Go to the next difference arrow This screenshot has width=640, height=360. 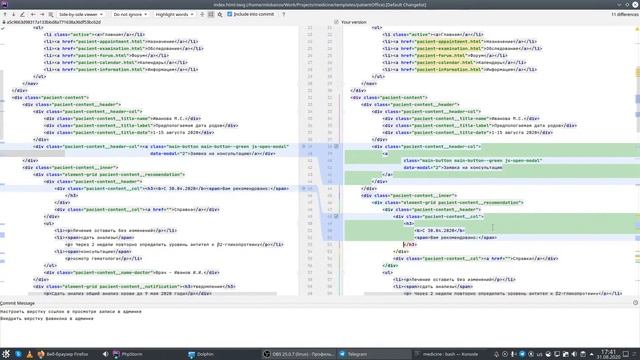tap(13, 14)
